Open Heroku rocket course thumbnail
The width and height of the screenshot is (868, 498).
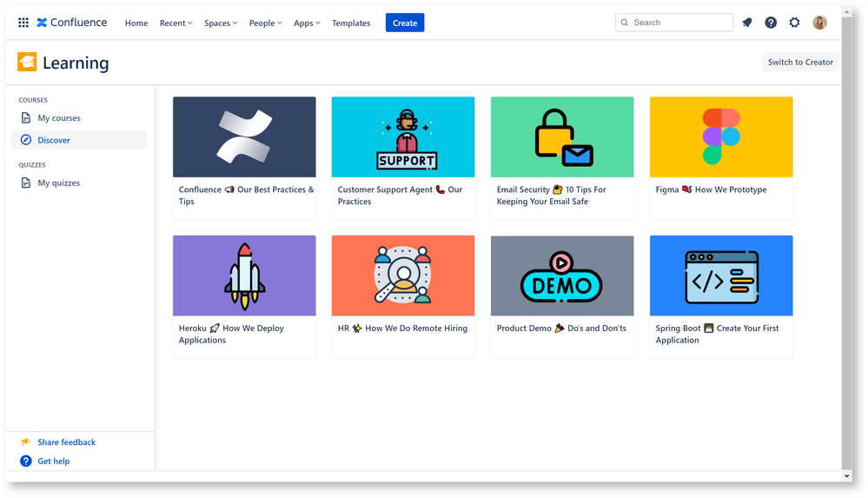[244, 276]
